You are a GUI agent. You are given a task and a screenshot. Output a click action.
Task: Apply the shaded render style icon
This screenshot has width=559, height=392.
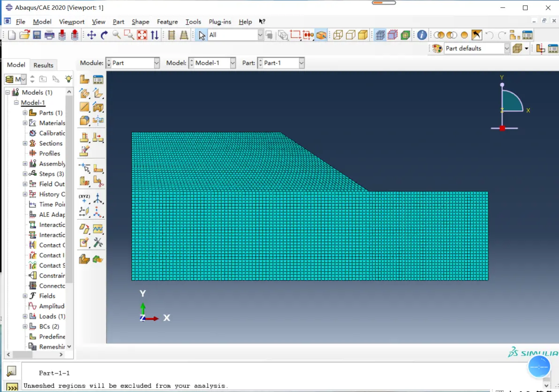(363, 35)
